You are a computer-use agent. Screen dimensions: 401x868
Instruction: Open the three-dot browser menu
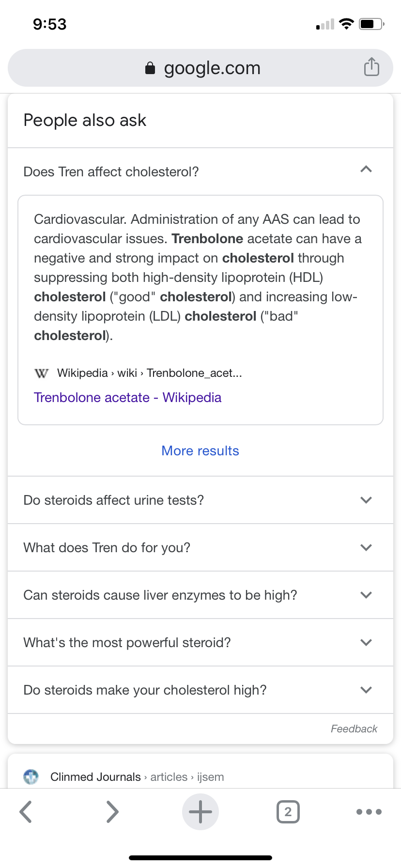point(369,812)
